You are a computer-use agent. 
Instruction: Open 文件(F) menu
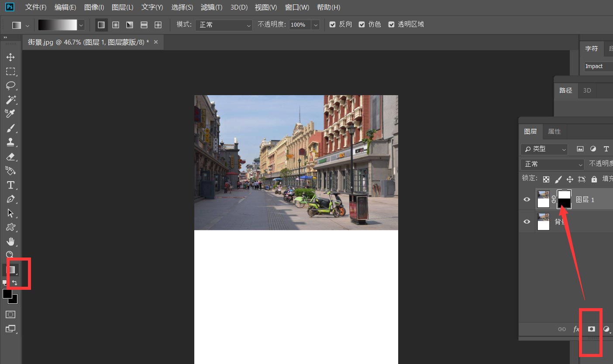click(36, 7)
